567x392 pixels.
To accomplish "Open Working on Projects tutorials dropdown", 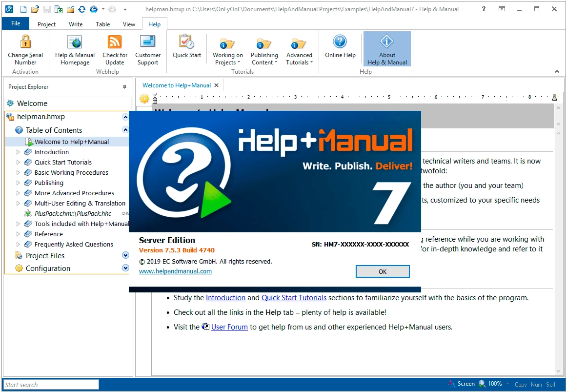I will click(227, 51).
